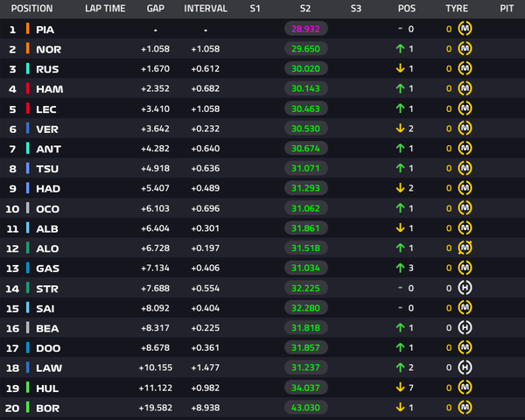Click the green team color bar beside BOR
The height and width of the screenshot is (420, 525).
[28, 407]
